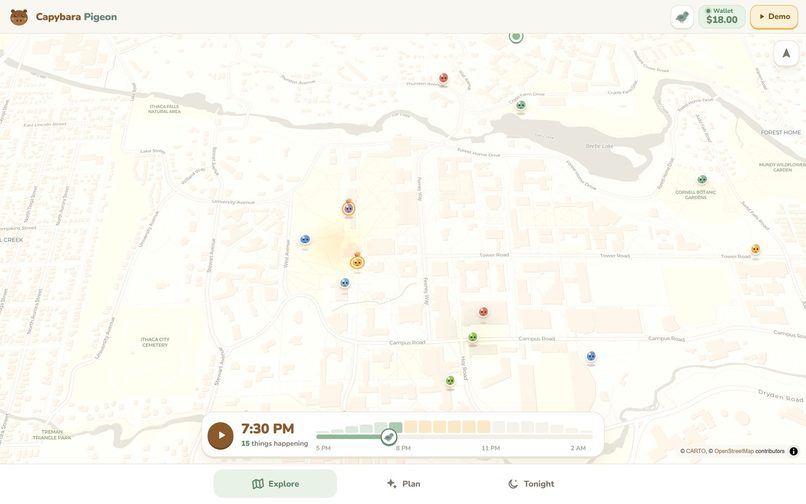Click the Beebe Lake map label
Image resolution: width=806 pixels, height=504 pixels.
(x=599, y=147)
